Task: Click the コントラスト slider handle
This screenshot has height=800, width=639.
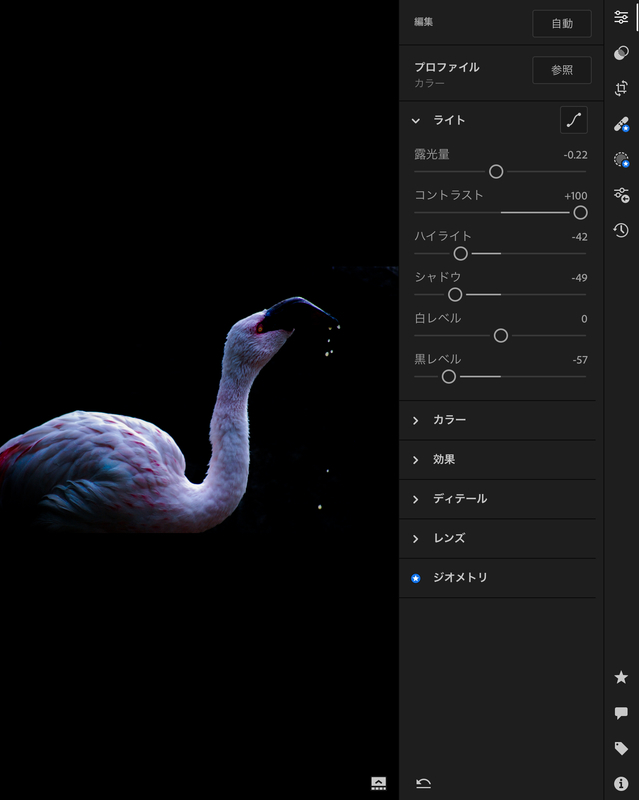Action: (580, 213)
